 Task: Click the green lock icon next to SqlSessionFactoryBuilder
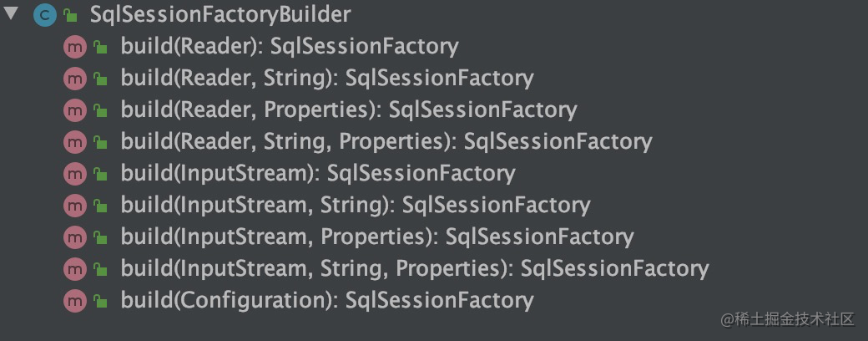[70, 16]
